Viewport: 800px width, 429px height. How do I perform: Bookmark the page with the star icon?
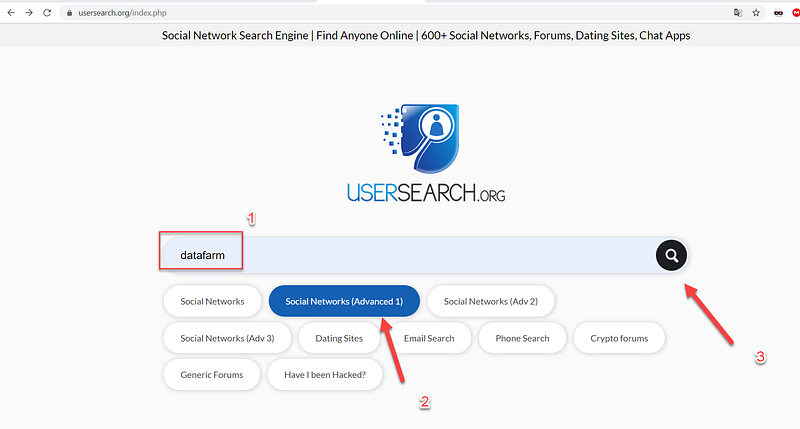(756, 13)
